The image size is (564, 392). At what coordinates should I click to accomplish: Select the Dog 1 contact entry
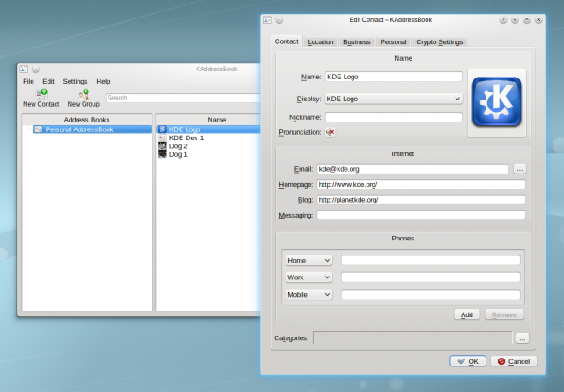tap(178, 154)
